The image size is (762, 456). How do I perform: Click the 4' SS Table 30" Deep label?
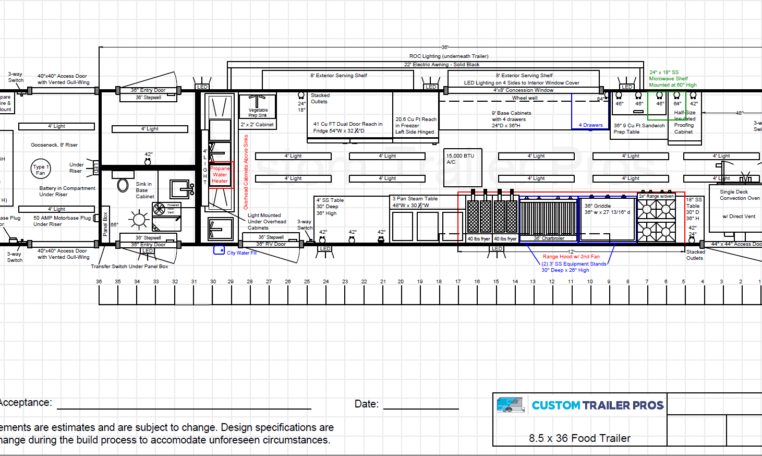[330, 207]
